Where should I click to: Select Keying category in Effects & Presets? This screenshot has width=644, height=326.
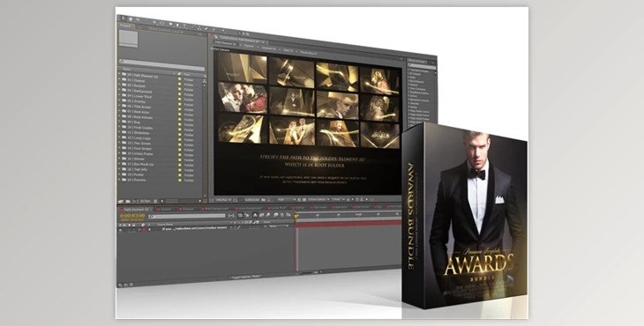[414, 107]
